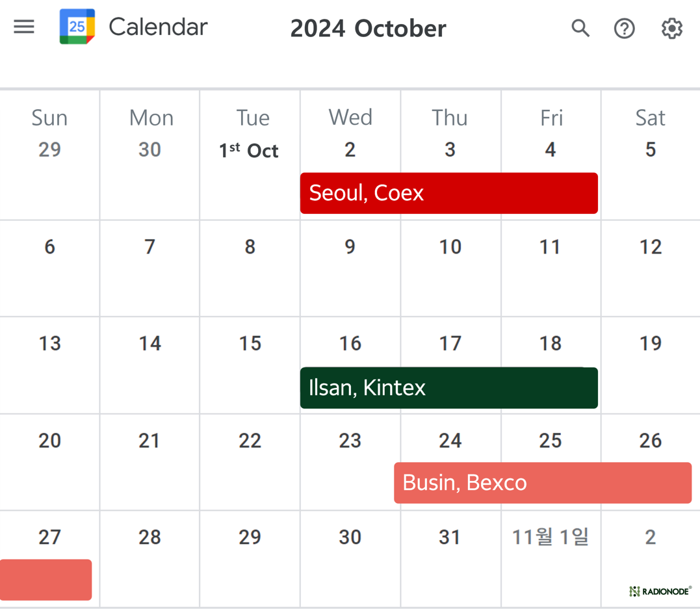Select the Wed column header
The width and height of the screenshot is (700, 609).
[x=350, y=118]
